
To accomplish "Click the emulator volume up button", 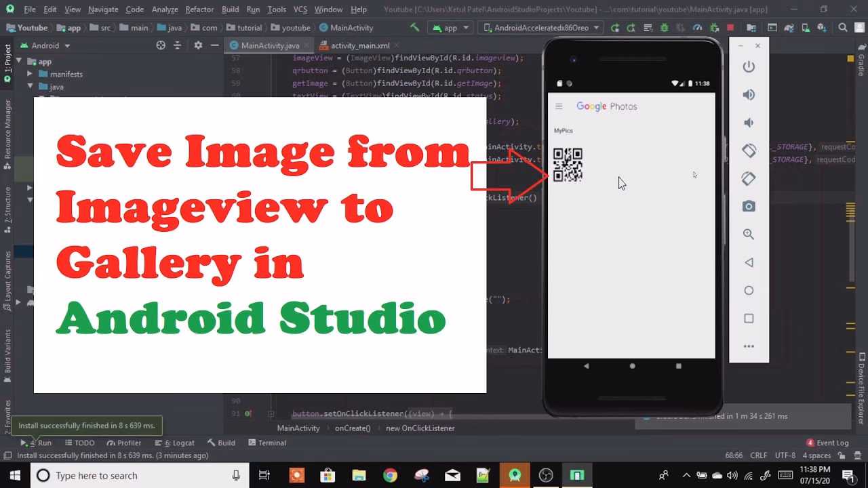I will (749, 95).
